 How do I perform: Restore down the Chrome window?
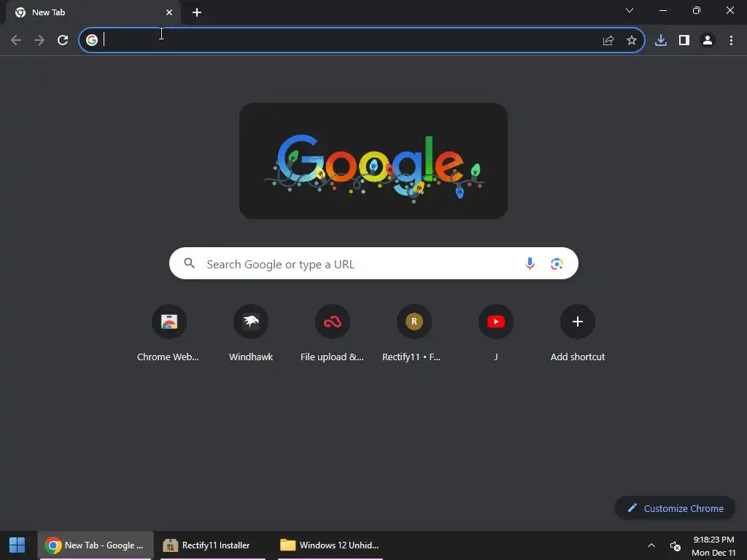coord(697,10)
